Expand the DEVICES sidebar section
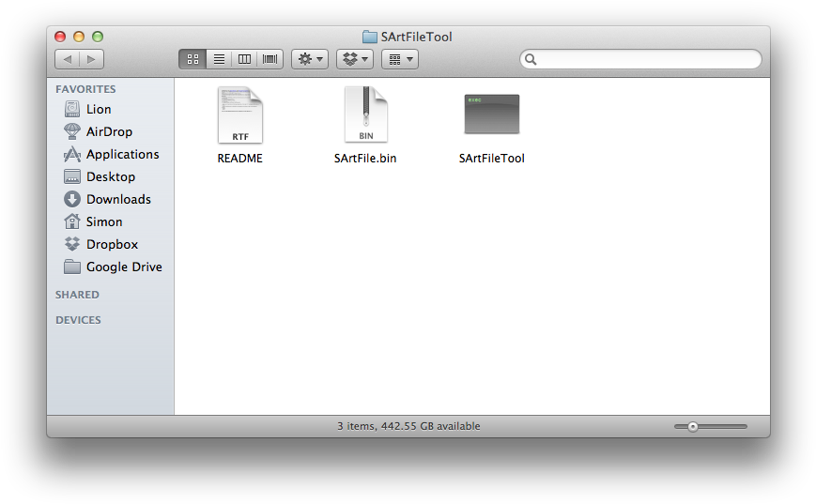Viewport: 816px width, 504px height. (x=78, y=320)
